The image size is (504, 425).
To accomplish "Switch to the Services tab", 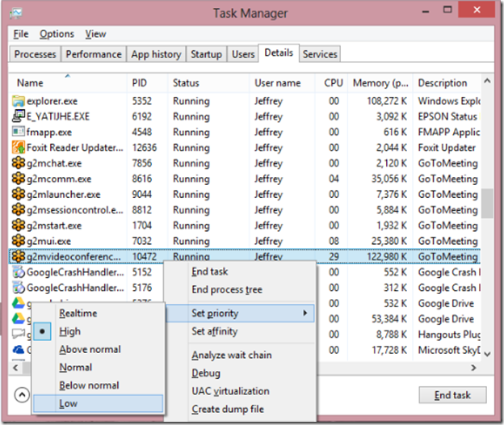I will tap(320, 54).
